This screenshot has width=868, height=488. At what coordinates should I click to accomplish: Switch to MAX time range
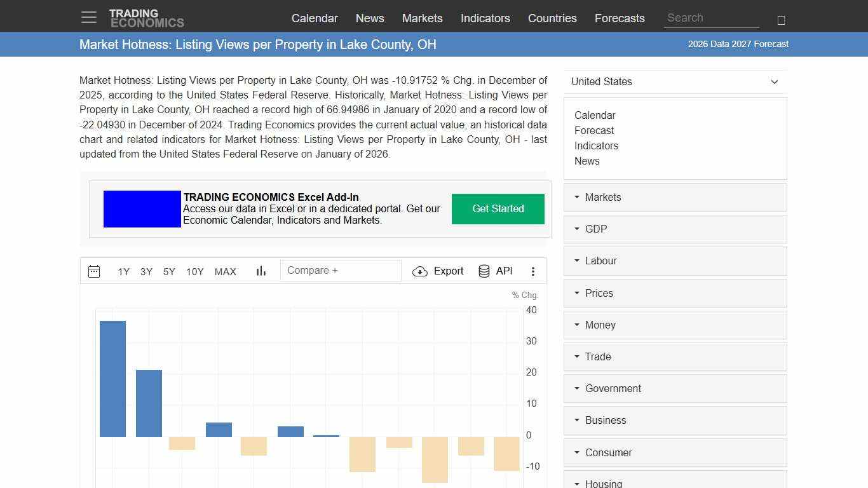(x=225, y=271)
